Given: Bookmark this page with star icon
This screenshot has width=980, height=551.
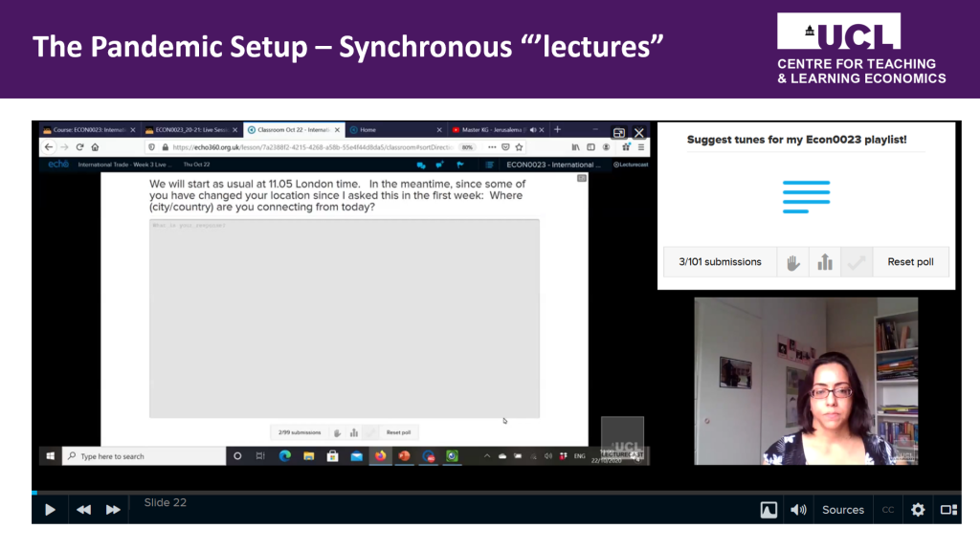Looking at the screenshot, I should [519, 146].
